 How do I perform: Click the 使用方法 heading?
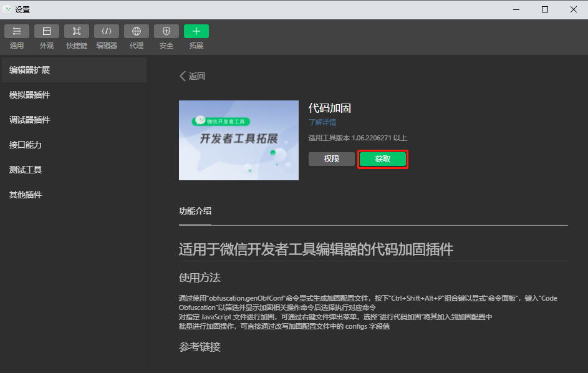tap(200, 278)
